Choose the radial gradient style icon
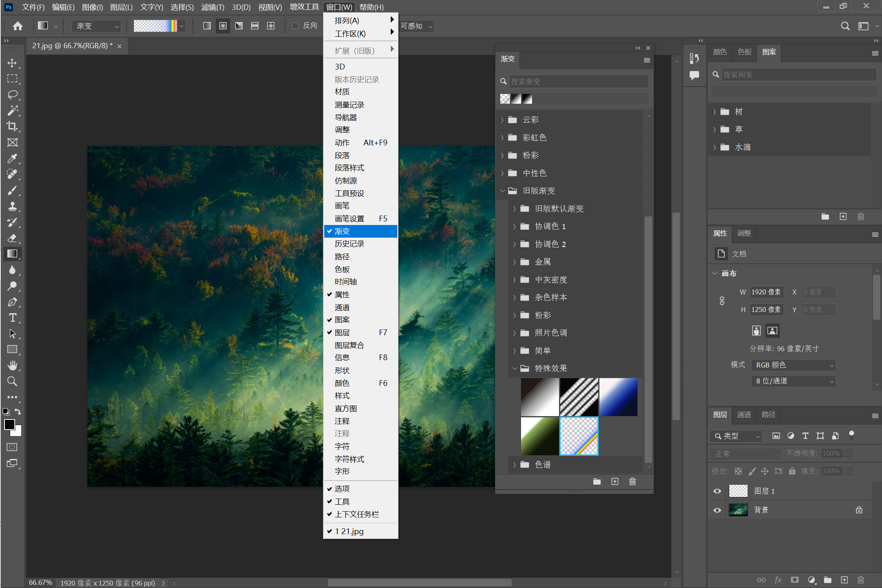The height and width of the screenshot is (588, 882). [x=223, y=26]
